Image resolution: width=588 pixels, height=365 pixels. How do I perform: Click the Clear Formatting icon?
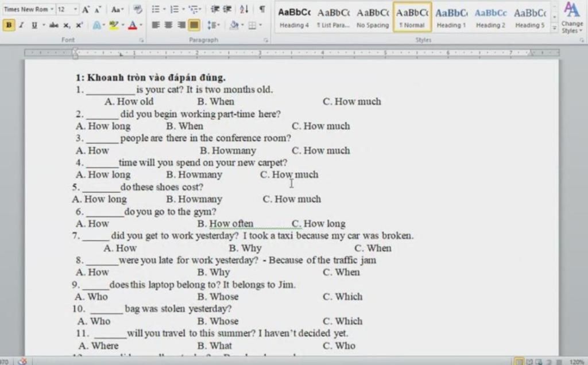pos(138,9)
